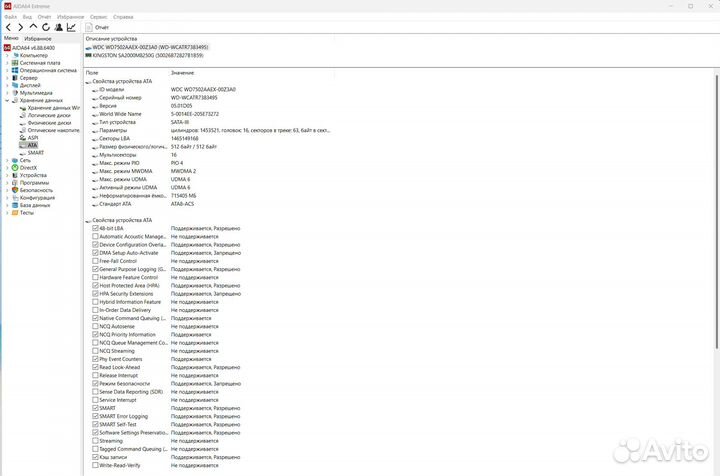Toggle the SMART Self-Test checkbox

tap(95, 424)
